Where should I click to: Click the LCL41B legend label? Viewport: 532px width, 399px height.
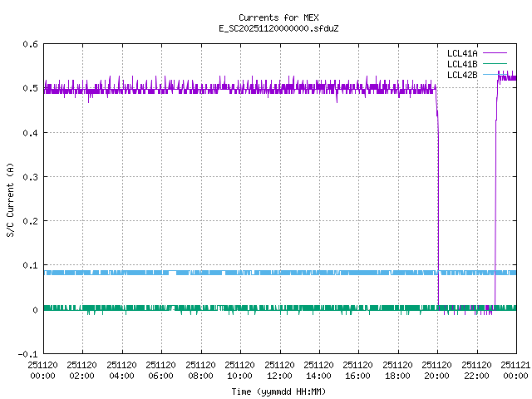click(461, 63)
